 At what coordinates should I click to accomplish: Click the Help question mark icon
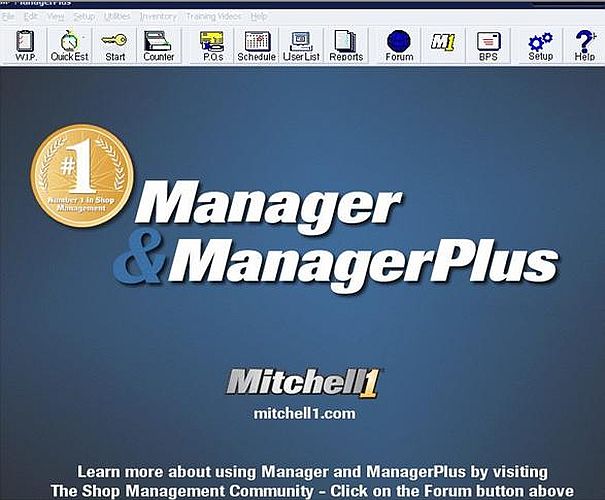(x=585, y=46)
